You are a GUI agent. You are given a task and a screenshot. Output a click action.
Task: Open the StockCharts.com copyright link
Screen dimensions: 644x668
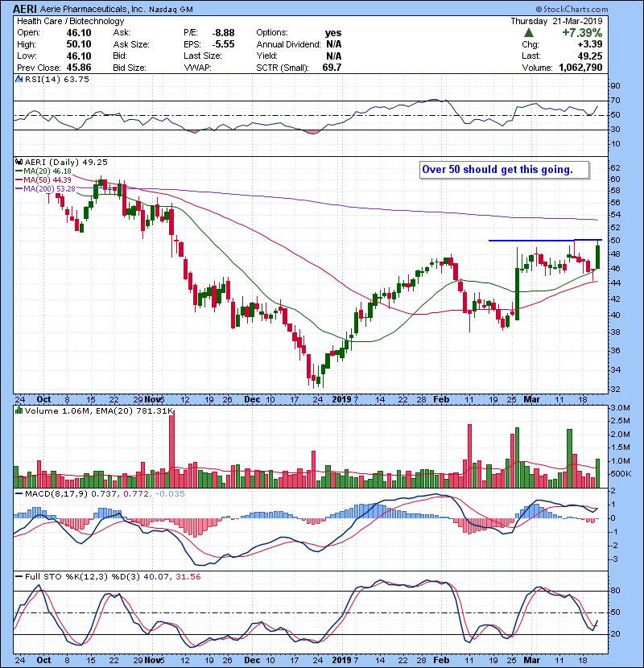click(572, 9)
